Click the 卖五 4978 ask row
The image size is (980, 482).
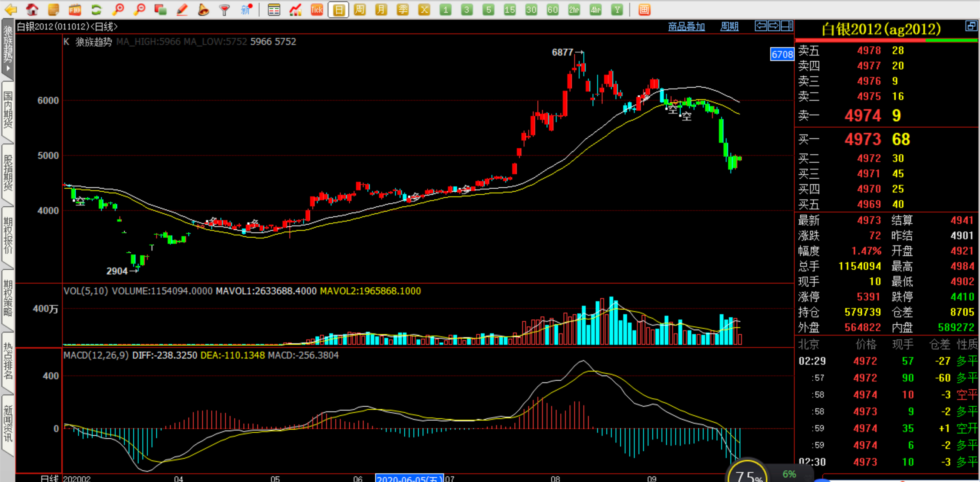pos(887,50)
